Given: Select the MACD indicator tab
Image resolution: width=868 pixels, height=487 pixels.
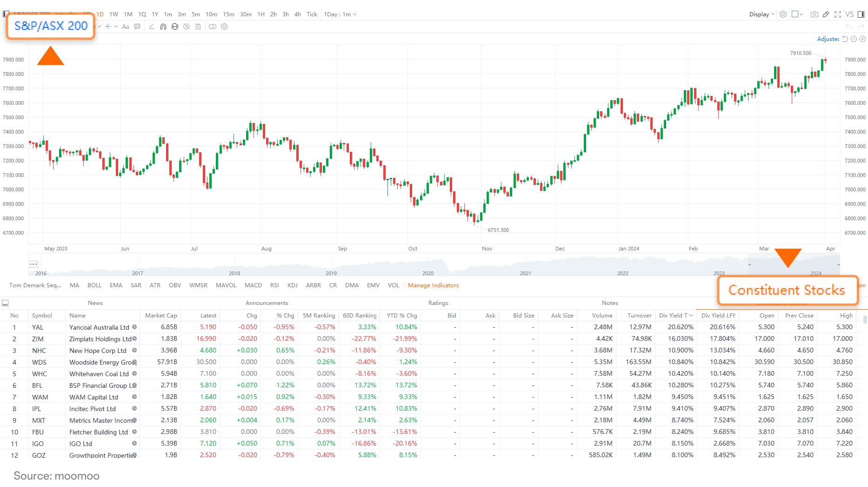Looking at the screenshot, I should pyautogui.click(x=253, y=285).
